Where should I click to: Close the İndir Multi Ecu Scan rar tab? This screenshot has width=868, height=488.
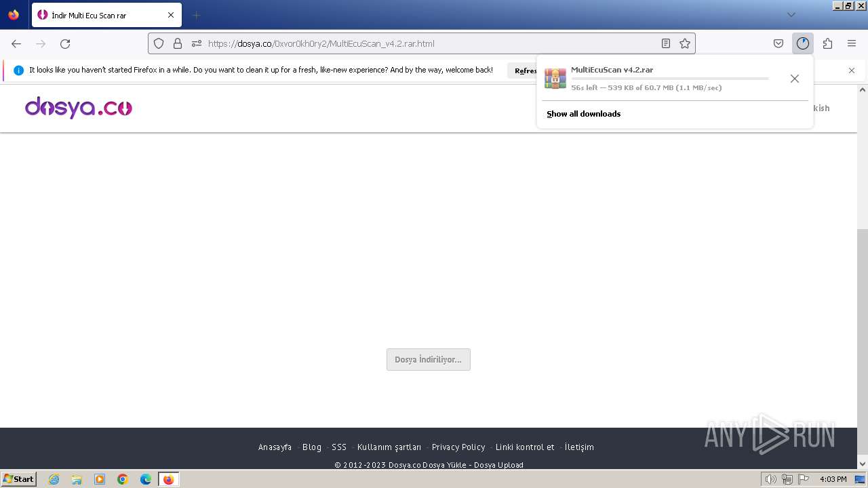click(171, 15)
